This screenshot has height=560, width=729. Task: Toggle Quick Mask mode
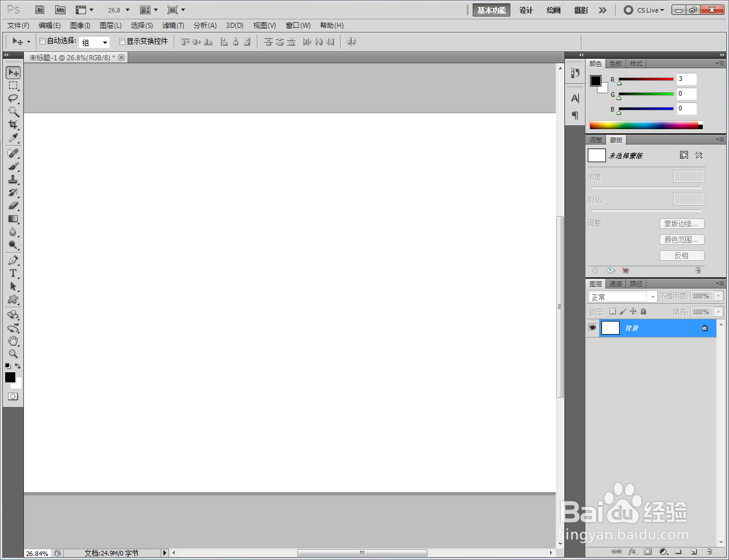pyautogui.click(x=13, y=396)
